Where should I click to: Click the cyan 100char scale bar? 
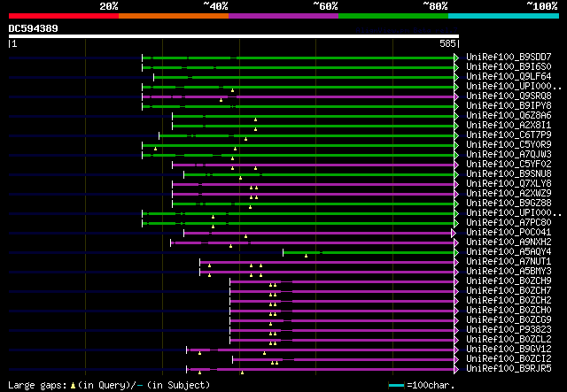[x=396, y=386]
